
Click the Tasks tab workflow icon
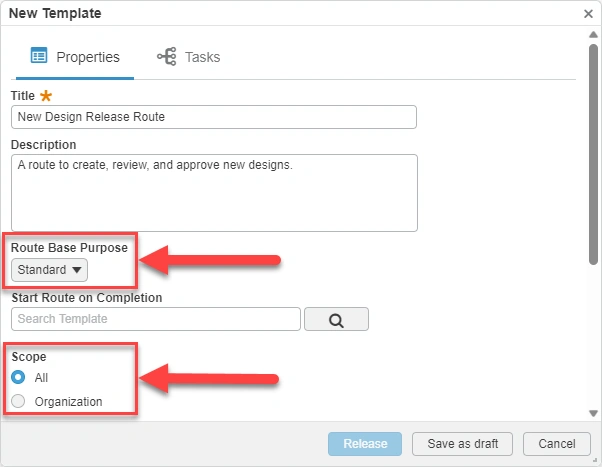(167, 57)
